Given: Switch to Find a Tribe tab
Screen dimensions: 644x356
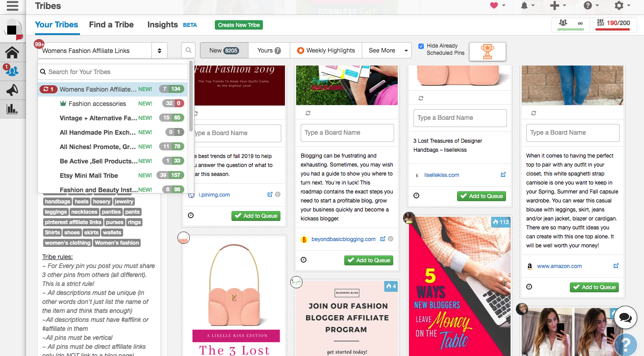Looking at the screenshot, I should [111, 25].
